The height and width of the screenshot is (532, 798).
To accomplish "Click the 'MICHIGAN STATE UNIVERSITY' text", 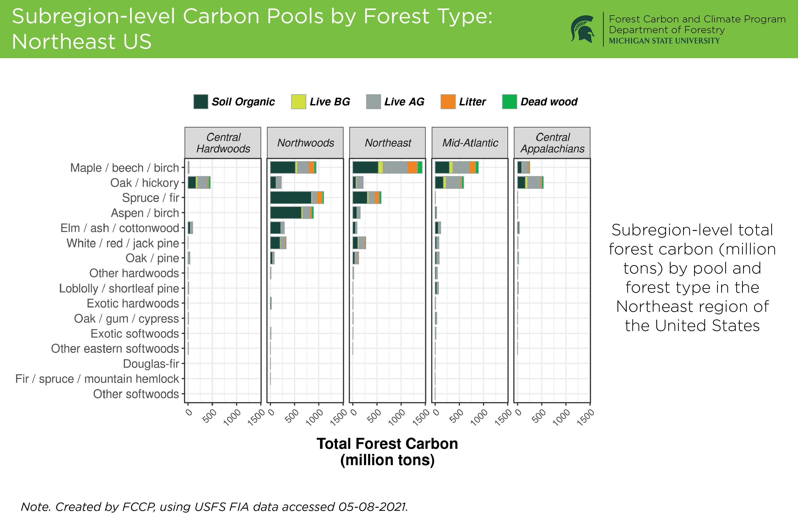I will 664,41.
